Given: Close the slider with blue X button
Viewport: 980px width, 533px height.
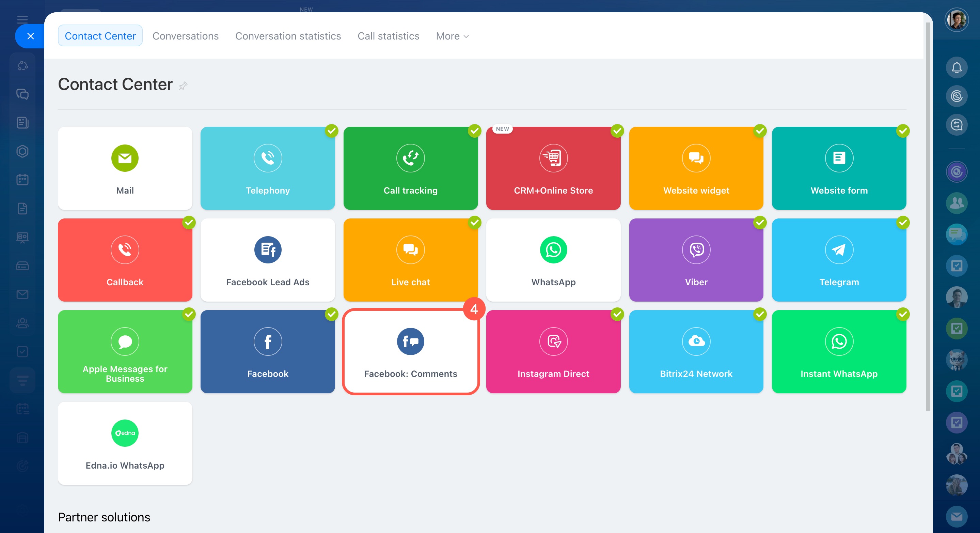Looking at the screenshot, I should point(30,36).
